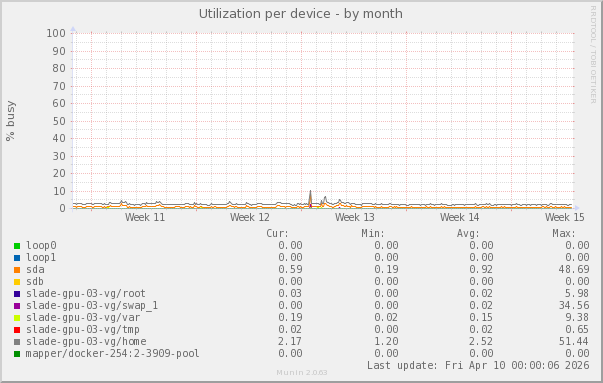This screenshot has height=383, width=603.
Task: Click home minimum value 1.20
Action: click(386, 341)
